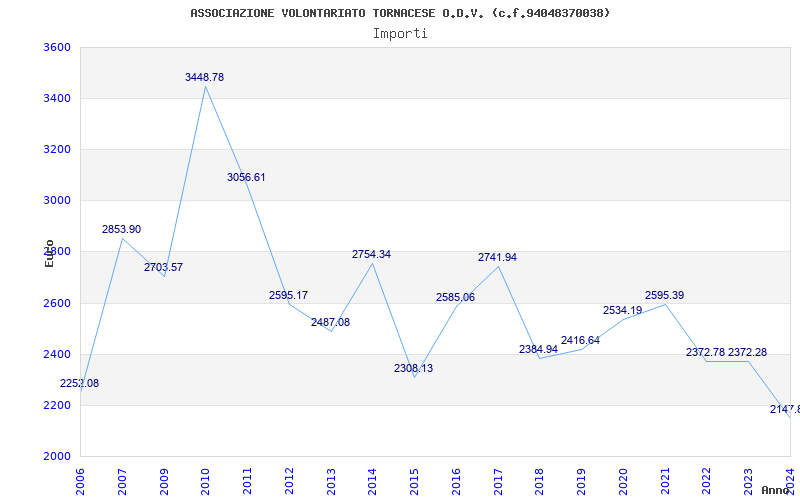The width and height of the screenshot is (800, 500).
Task: Click the Euro y-axis label
Action: [x=49, y=253]
